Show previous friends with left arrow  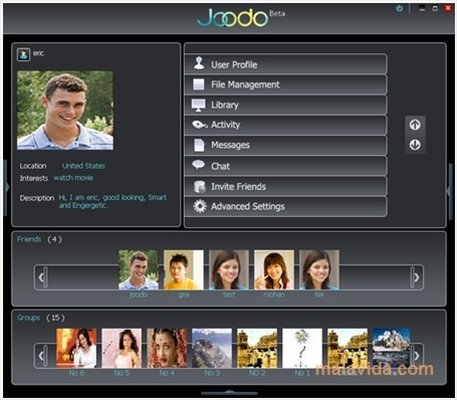pyautogui.click(x=41, y=277)
